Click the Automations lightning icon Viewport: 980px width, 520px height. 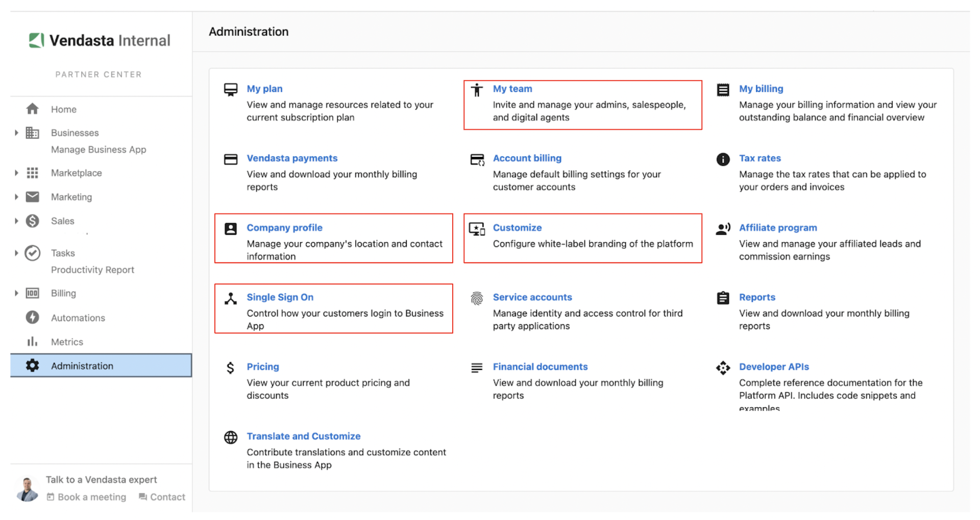(x=33, y=317)
